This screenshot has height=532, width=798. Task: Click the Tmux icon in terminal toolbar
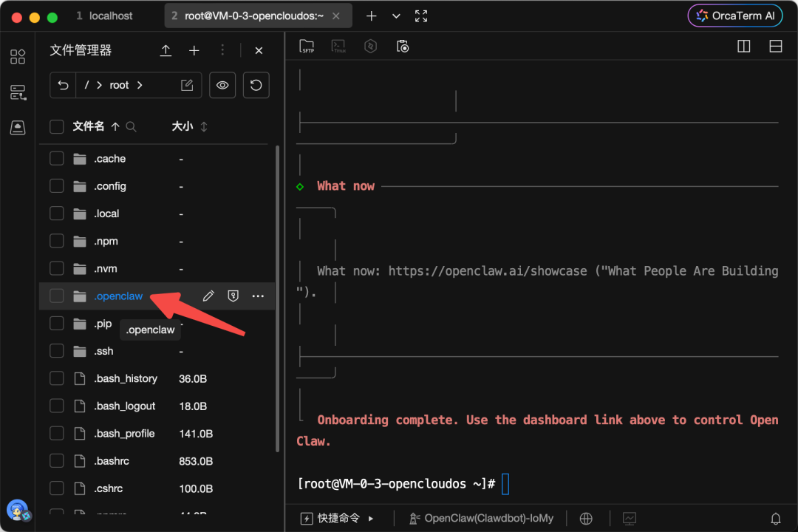pos(338,46)
